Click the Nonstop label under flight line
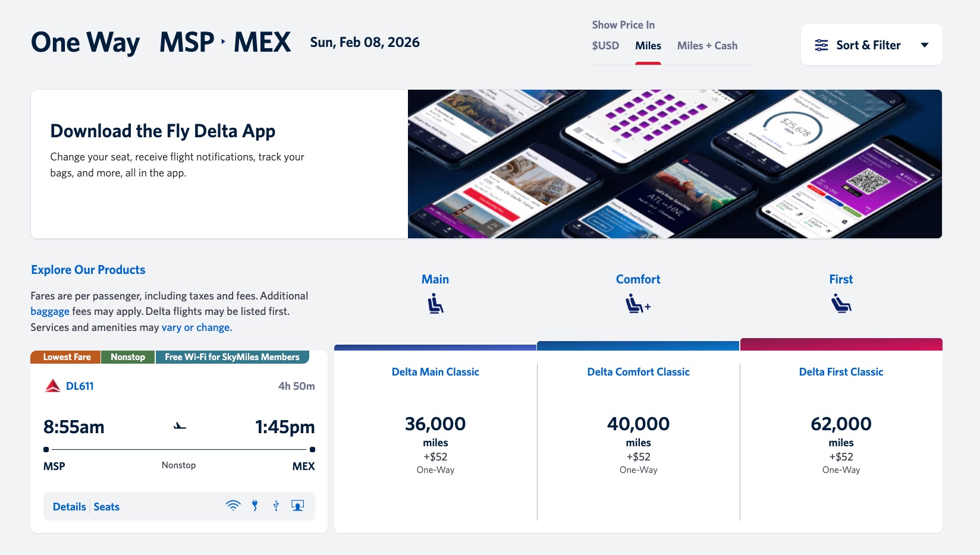This screenshot has height=555, width=980. click(178, 465)
